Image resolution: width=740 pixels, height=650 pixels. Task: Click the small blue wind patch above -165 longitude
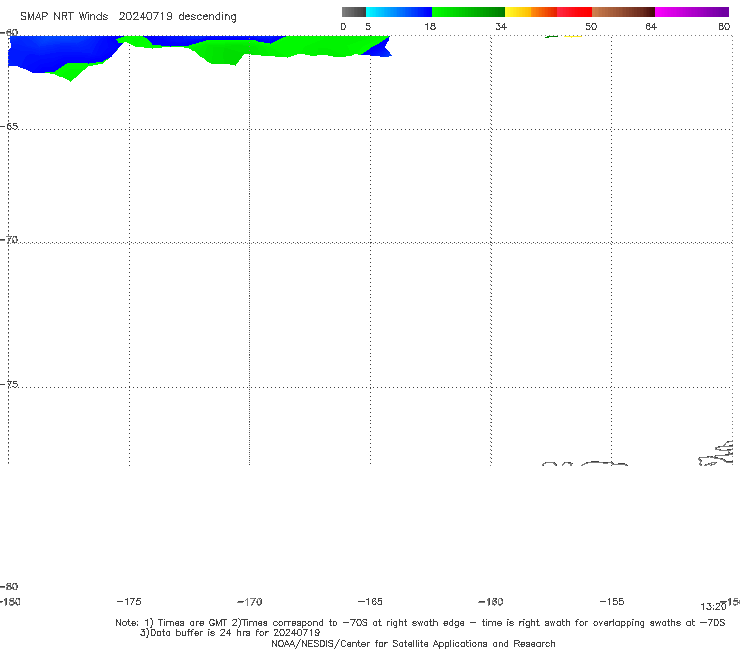point(380,49)
